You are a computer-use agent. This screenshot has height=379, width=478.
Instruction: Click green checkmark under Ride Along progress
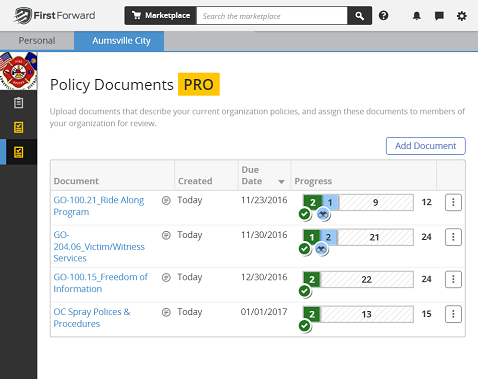304,214
